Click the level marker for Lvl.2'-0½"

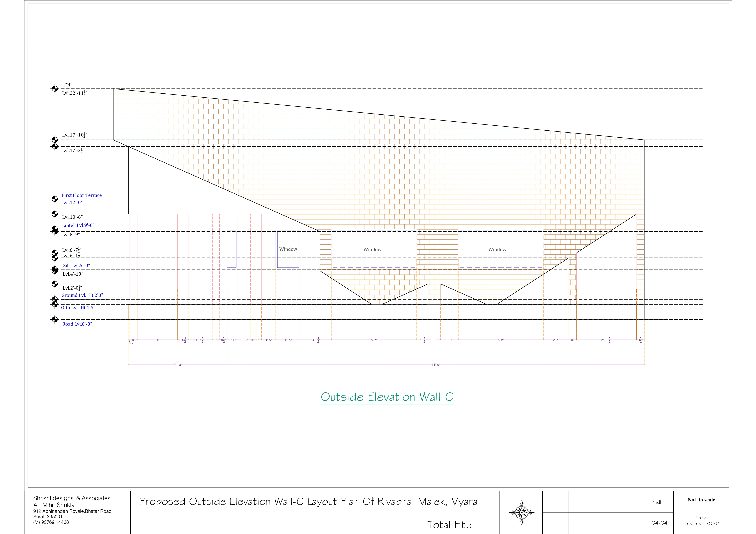(x=55, y=284)
